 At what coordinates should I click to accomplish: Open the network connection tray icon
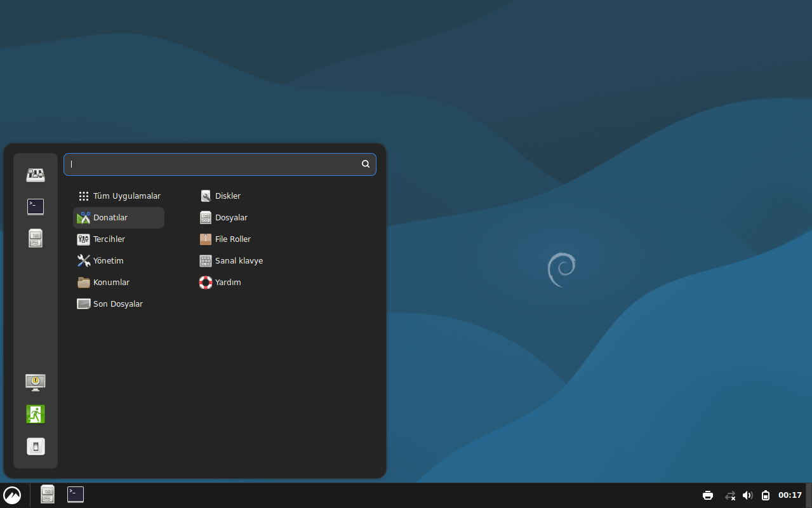click(x=730, y=495)
